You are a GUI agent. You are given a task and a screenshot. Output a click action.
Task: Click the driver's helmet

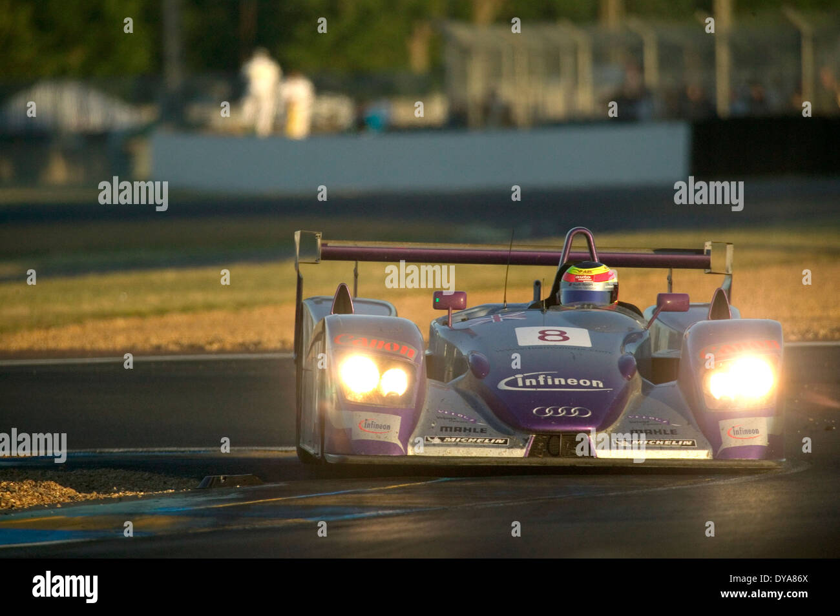click(x=588, y=284)
